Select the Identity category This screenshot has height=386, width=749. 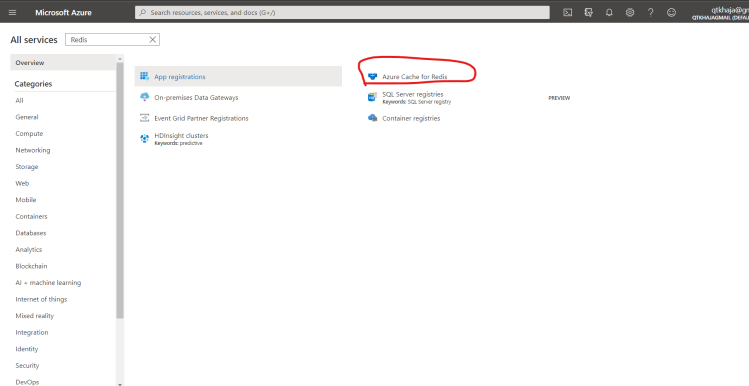coord(27,349)
